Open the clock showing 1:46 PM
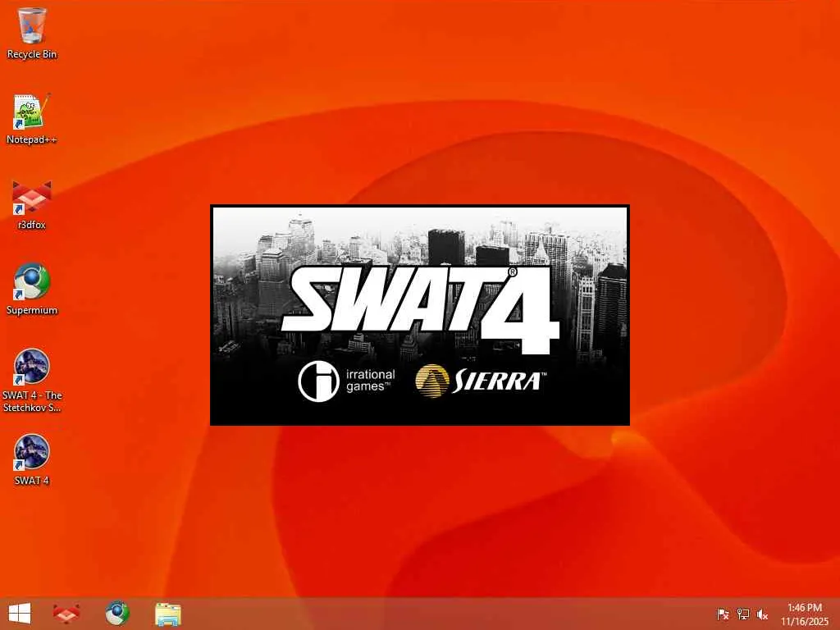This screenshot has height=630, width=840. [x=804, y=614]
